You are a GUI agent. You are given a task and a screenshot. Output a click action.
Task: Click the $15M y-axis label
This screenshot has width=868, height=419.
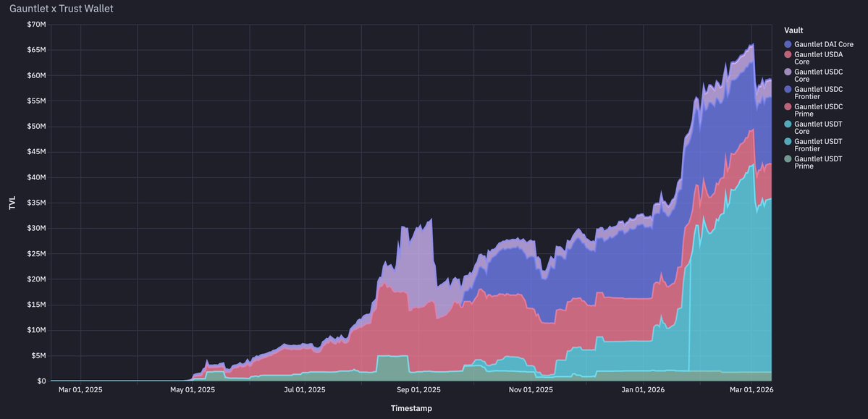click(36, 305)
